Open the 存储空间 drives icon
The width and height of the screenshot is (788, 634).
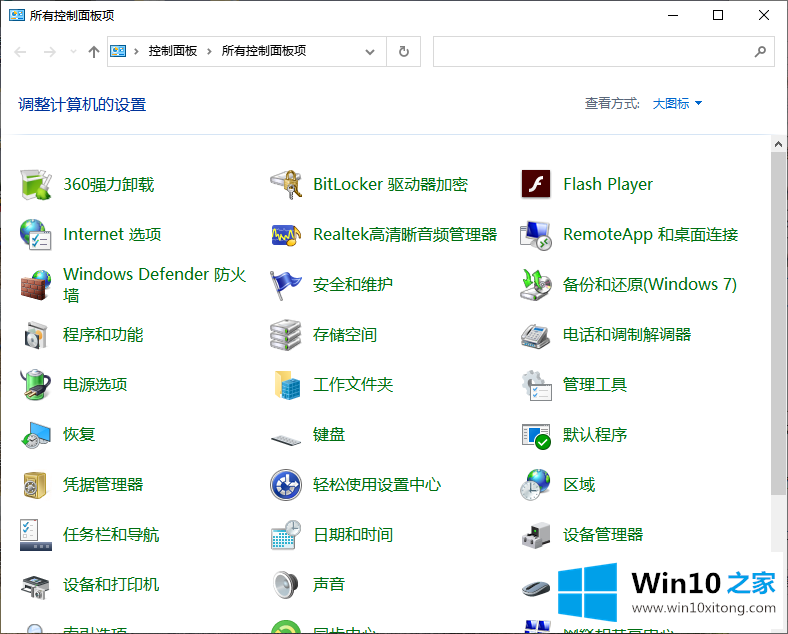285,335
